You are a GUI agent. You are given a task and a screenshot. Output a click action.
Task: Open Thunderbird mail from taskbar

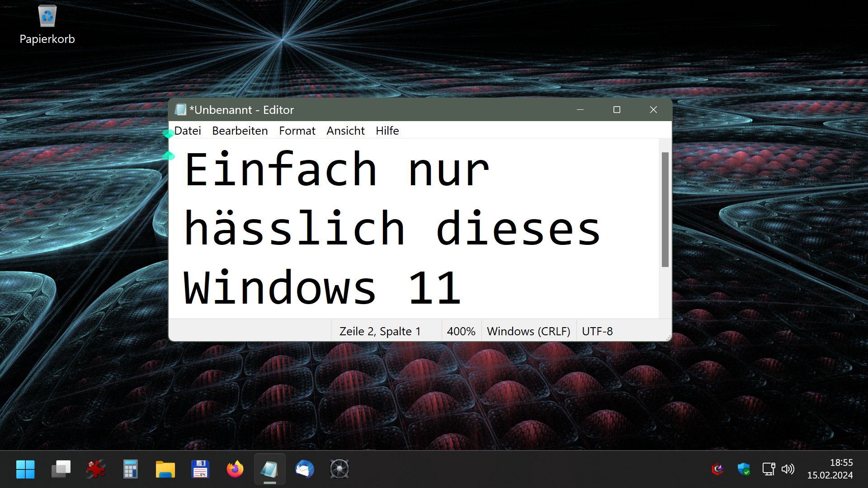pos(304,469)
